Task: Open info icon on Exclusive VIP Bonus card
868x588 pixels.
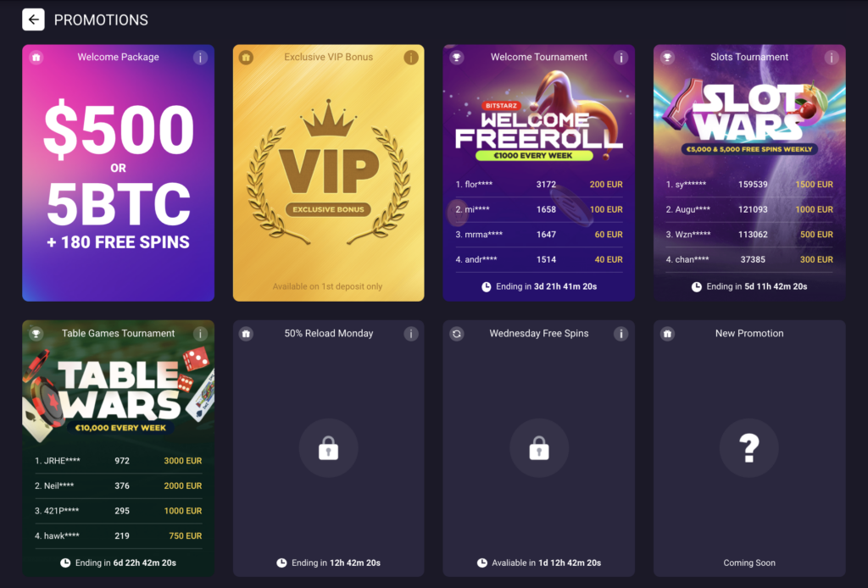Action: pos(411,58)
